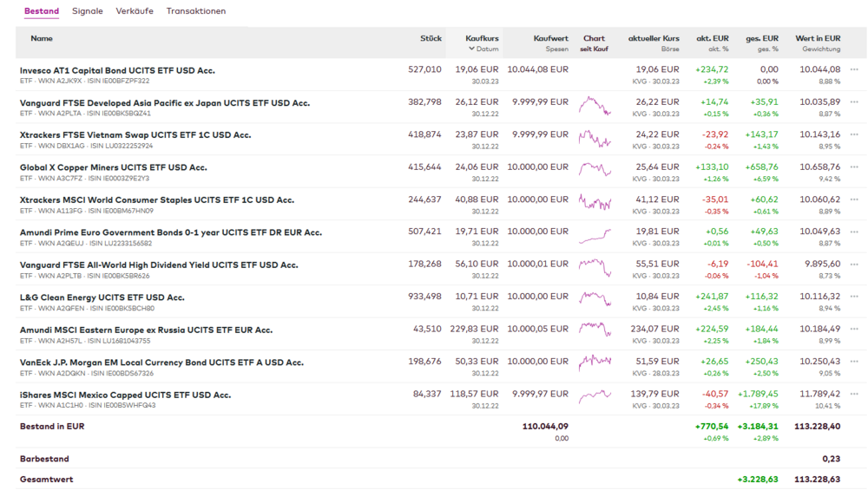Open Amundi Prime Euro Government Bonds ETF link
The height and width of the screenshot is (490, 868).
[170, 232]
